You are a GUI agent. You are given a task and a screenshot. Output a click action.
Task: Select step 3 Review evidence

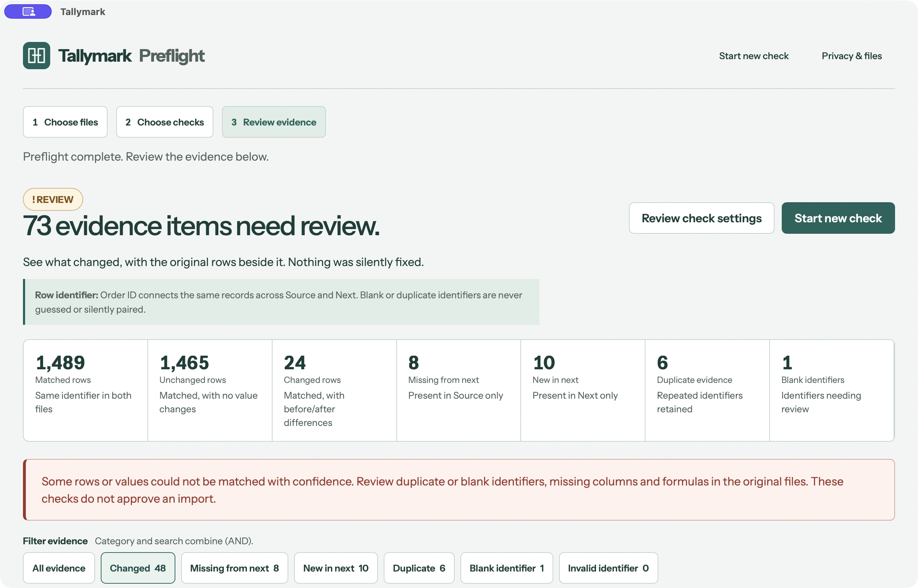[x=274, y=122]
